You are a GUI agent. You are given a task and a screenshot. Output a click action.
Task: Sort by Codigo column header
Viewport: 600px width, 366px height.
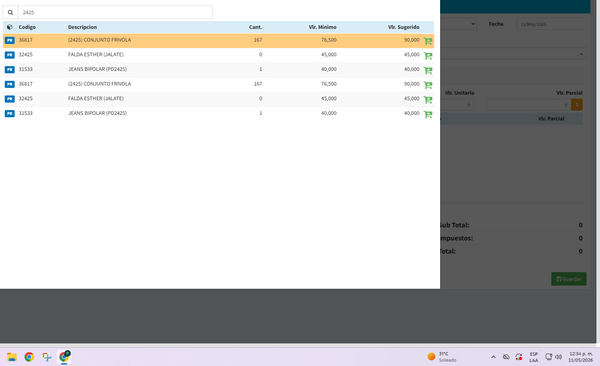[27, 27]
